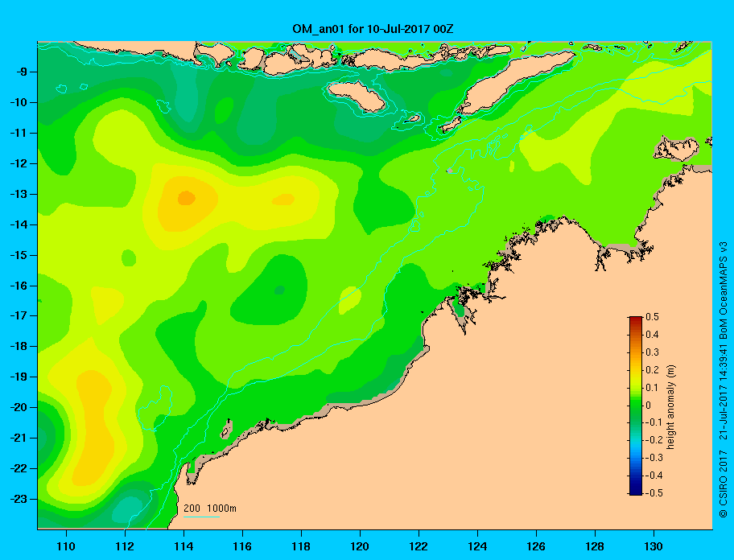The height and width of the screenshot is (560, 734).
Task: Click the "200 1000m" depth contour legend
Action: [x=210, y=508]
